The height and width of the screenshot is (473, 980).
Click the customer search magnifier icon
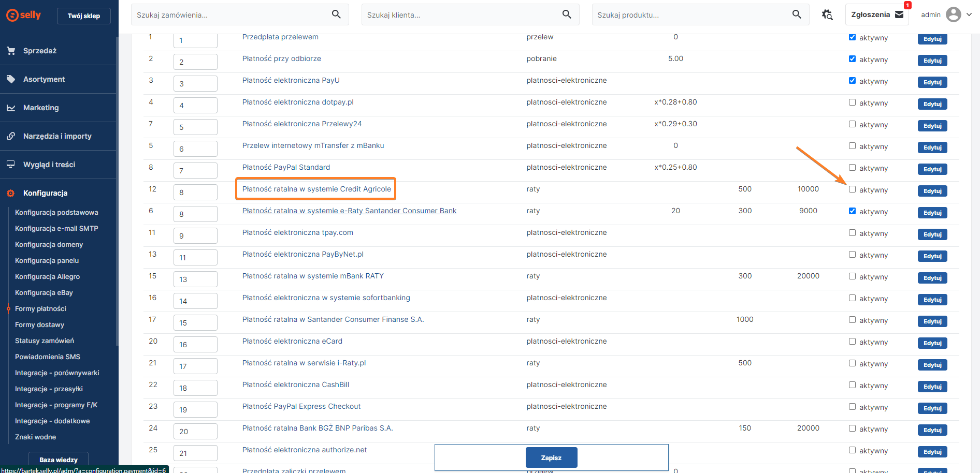pyautogui.click(x=567, y=14)
